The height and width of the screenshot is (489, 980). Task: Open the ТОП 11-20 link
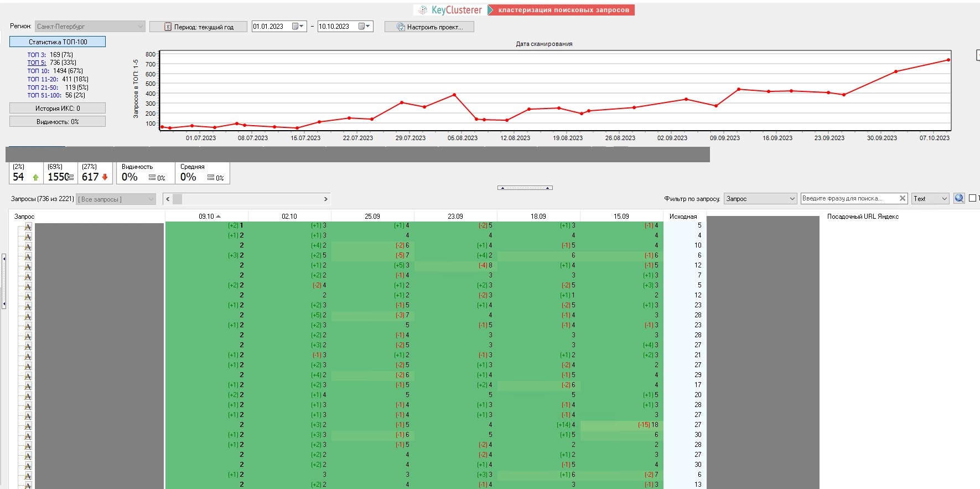pos(43,79)
